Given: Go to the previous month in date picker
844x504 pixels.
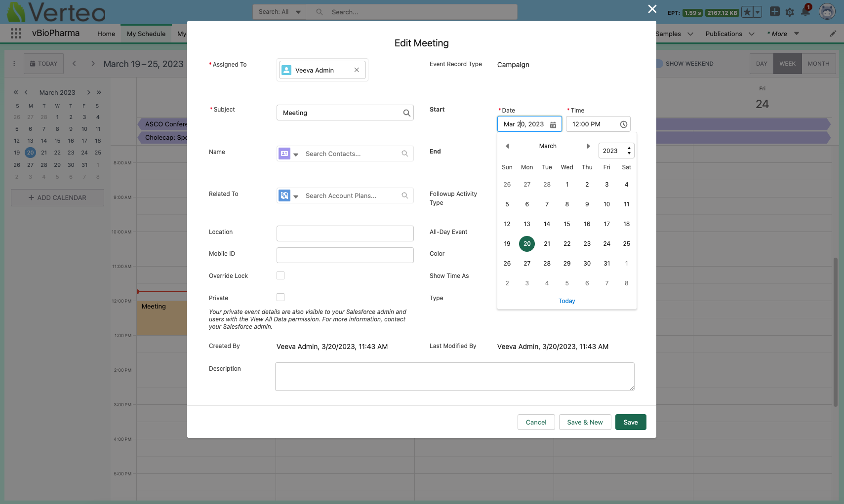Looking at the screenshot, I should [507, 146].
